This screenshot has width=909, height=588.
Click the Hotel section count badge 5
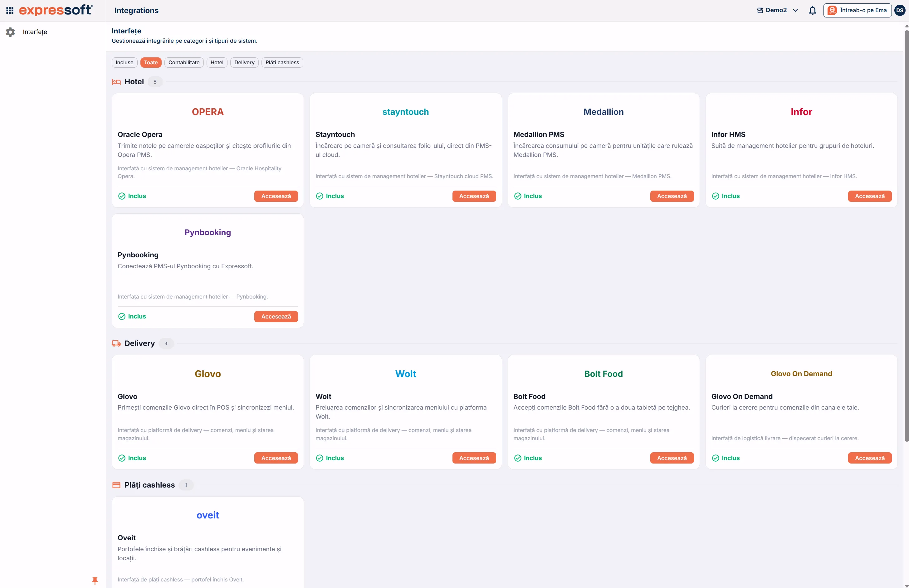[x=155, y=82]
